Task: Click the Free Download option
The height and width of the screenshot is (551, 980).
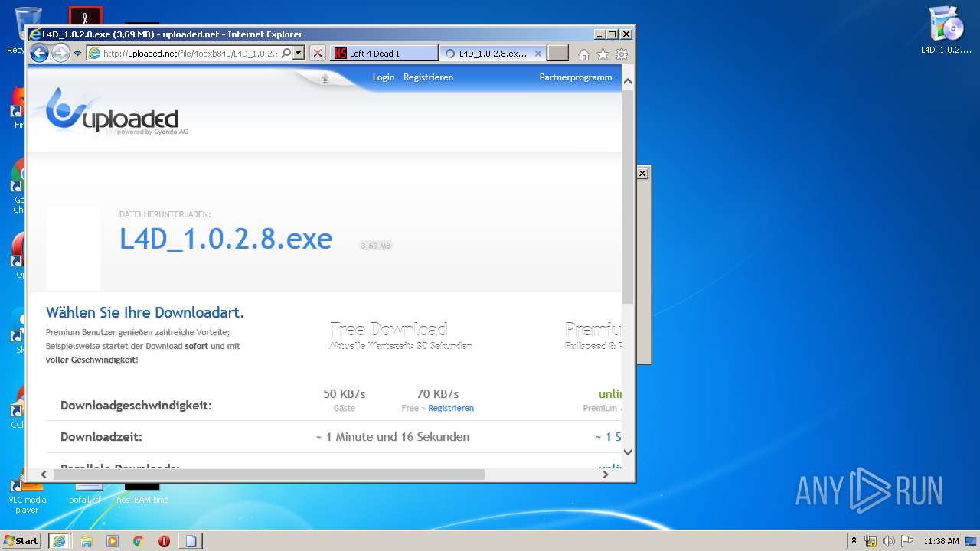Action: pyautogui.click(x=400, y=336)
